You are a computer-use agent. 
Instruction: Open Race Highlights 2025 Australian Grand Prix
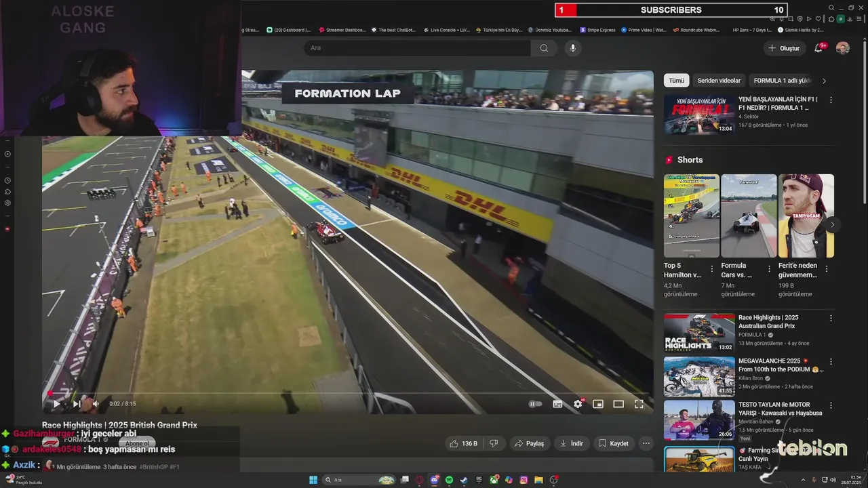(x=699, y=332)
